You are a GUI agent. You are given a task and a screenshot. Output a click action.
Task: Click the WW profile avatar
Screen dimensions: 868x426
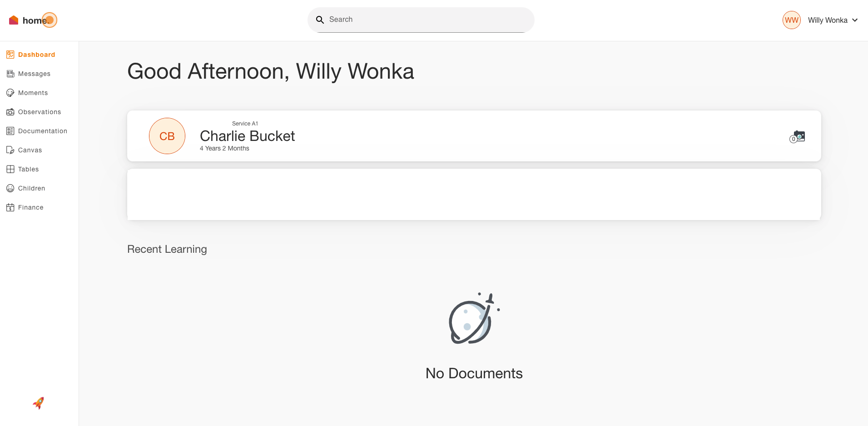[792, 20]
